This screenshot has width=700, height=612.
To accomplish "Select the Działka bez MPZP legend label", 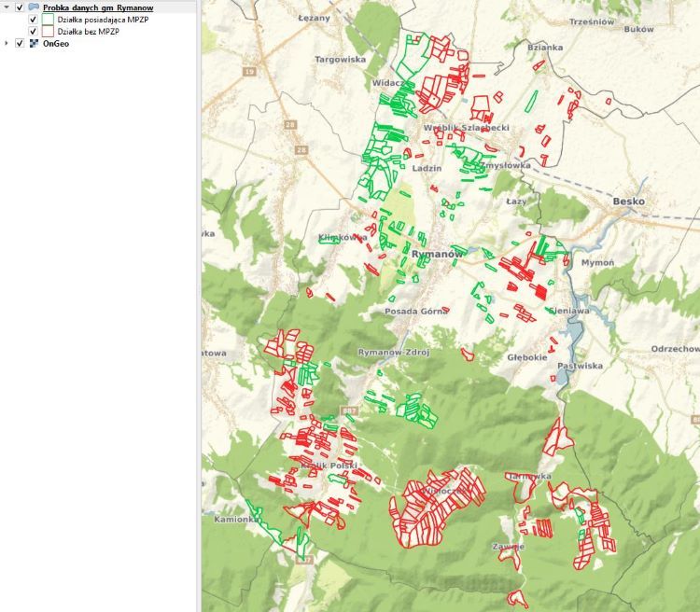I will (88, 31).
